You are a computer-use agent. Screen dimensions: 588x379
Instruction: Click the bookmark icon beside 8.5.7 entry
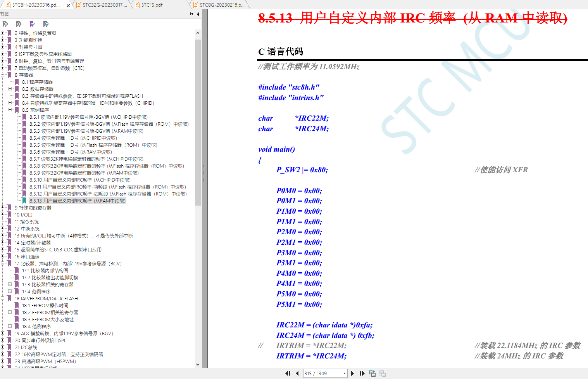[x=24, y=159]
